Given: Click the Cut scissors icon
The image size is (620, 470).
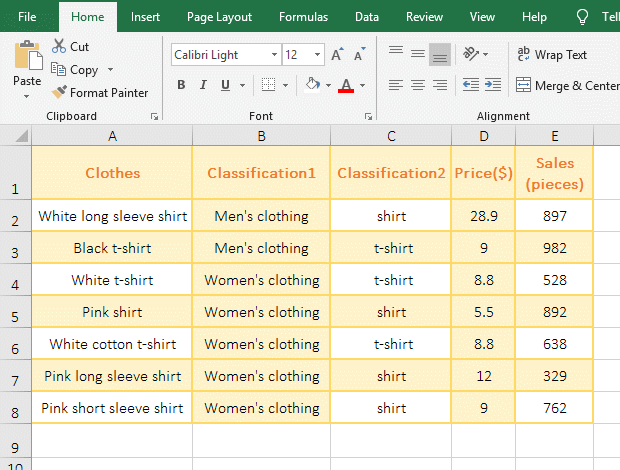Looking at the screenshot, I should [x=59, y=46].
